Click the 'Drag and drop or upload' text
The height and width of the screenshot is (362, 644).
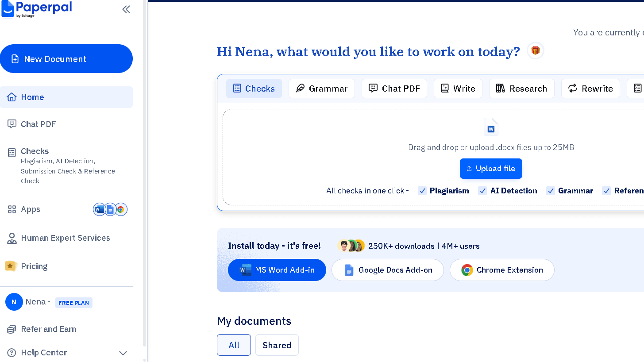tap(491, 147)
